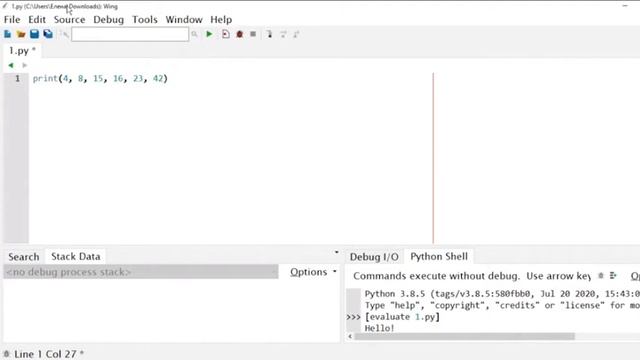Click the list-arrow icon in the Python Shell toolbar
Image resolution: width=640 pixels, height=360 pixels.
pos(613,276)
